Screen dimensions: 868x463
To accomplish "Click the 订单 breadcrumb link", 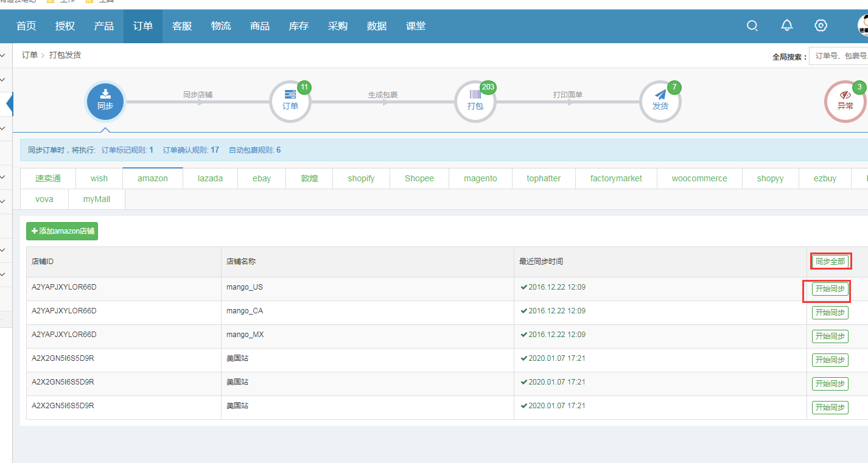I will pyautogui.click(x=30, y=55).
